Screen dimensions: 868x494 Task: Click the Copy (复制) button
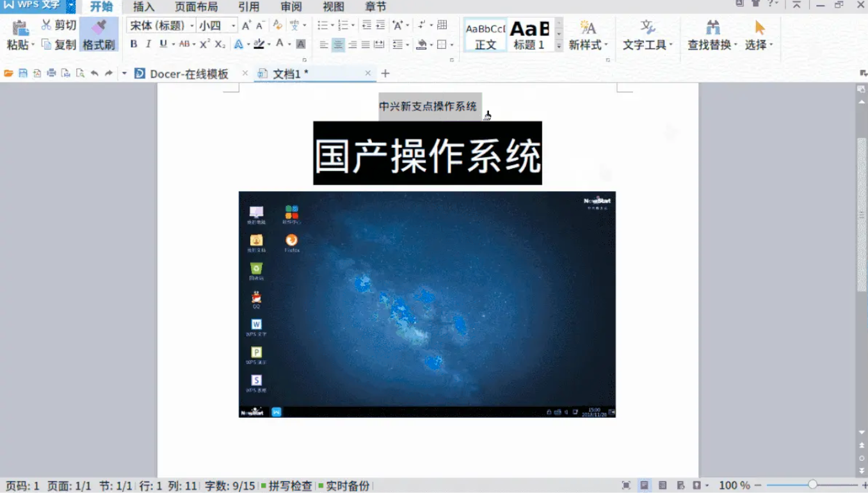click(x=58, y=45)
